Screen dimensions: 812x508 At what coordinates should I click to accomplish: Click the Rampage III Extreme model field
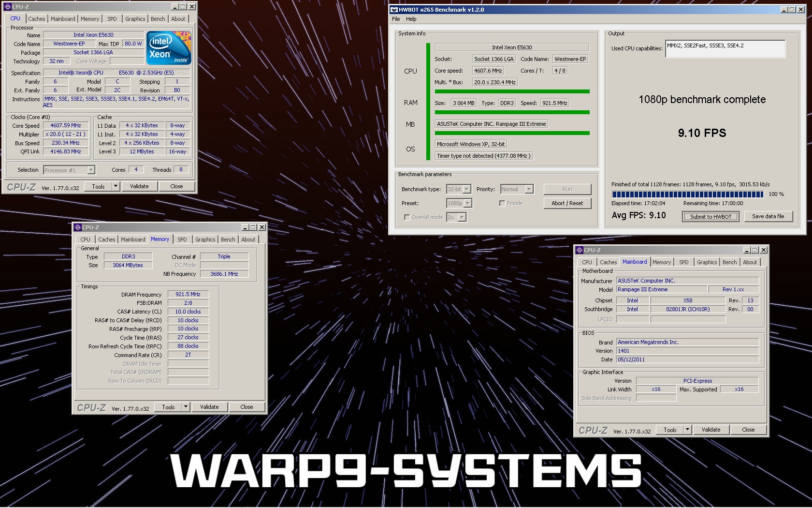click(x=661, y=289)
